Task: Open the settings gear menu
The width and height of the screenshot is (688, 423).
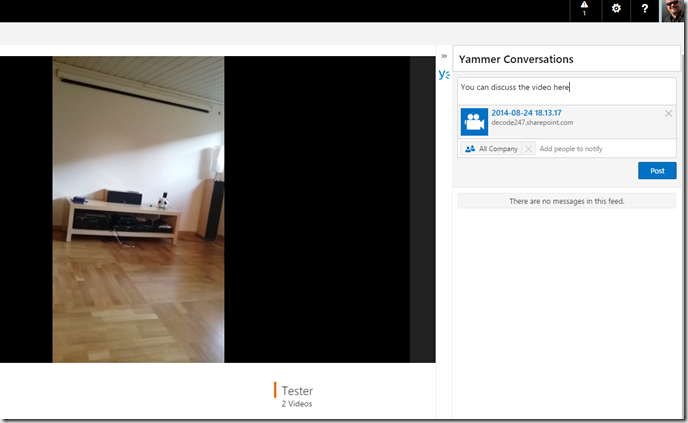Action: (616, 9)
